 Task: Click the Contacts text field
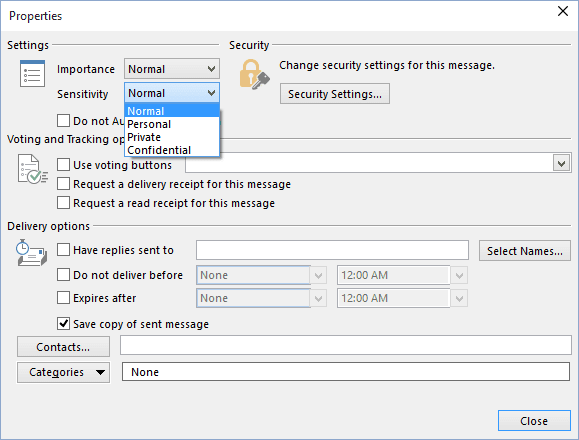tap(346, 346)
